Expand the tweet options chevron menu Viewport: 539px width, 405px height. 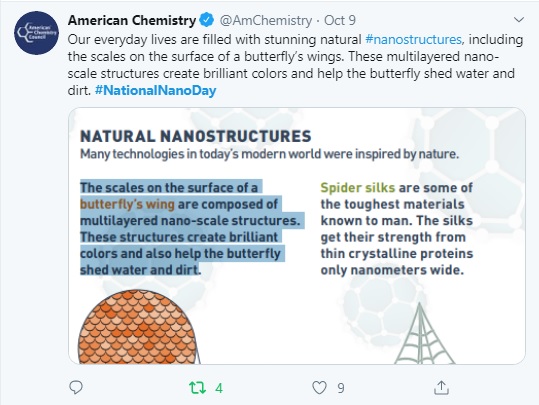519,20
